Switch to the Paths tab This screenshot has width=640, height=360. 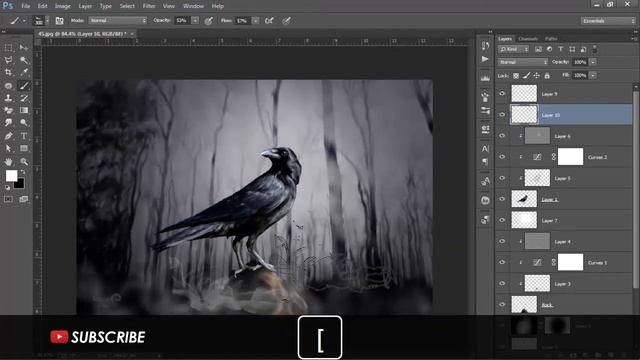click(x=551, y=39)
